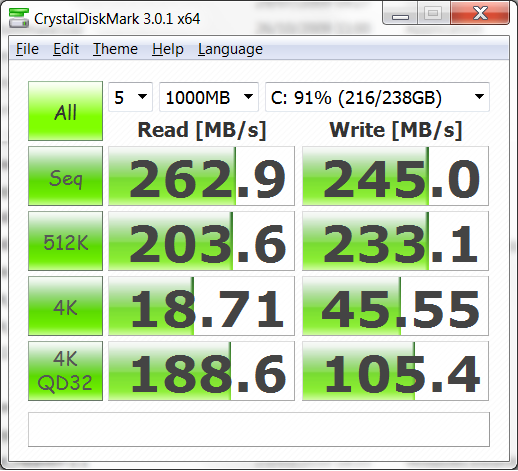
Task: Start the 4K benchmark test
Action: tap(65, 306)
